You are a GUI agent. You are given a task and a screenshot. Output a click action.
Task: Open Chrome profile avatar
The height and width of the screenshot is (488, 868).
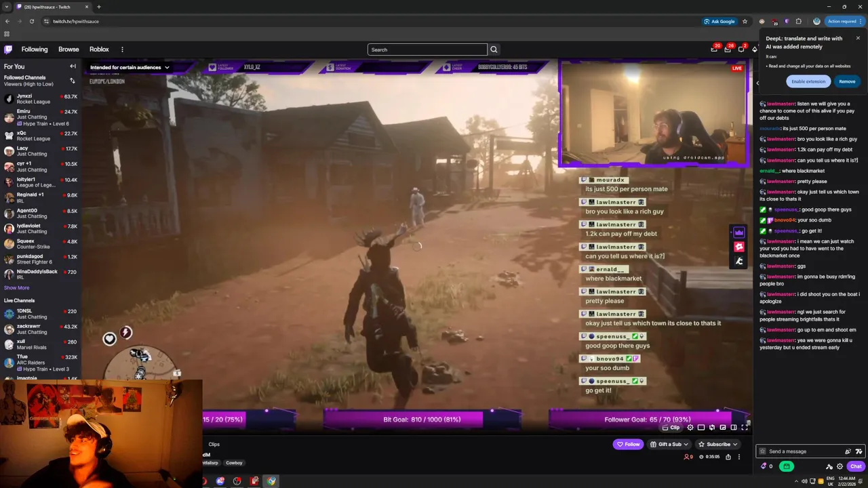pos(816,21)
